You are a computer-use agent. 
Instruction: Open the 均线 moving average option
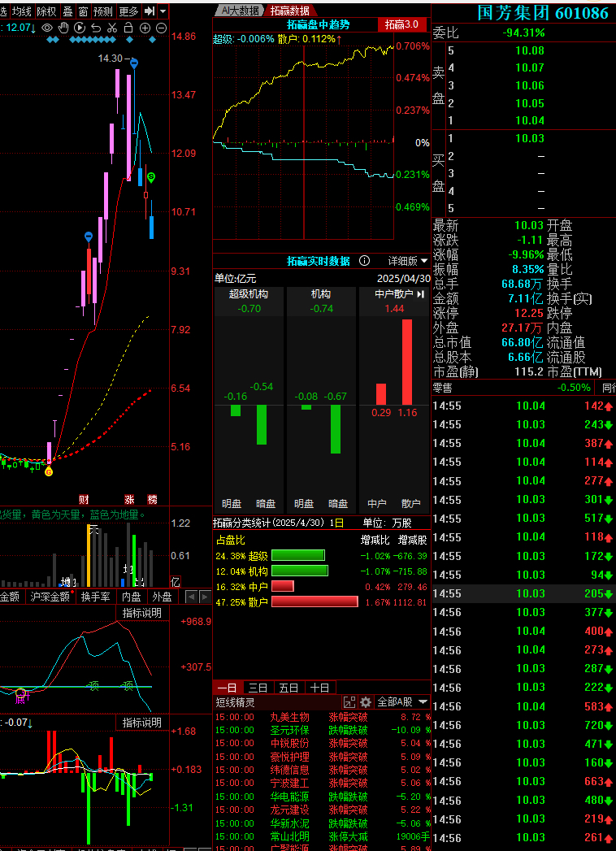pos(22,11)
